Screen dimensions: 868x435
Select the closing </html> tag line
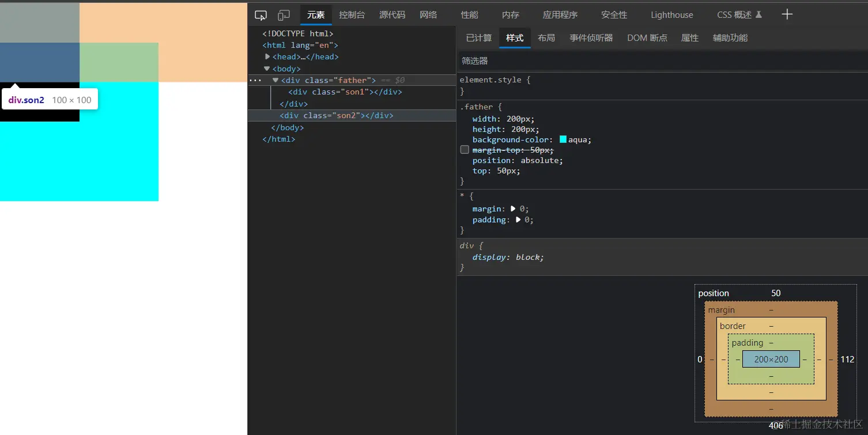coord(279,139)
